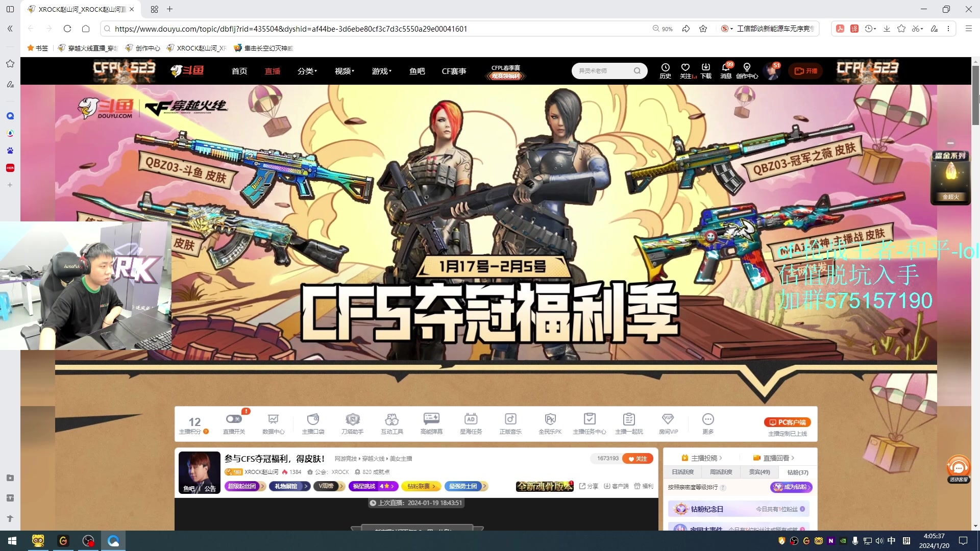The height and width of the screenshot is (551, 980).
Task: Select the 周活跃度 ranking tab
Action: click(721, 472)
